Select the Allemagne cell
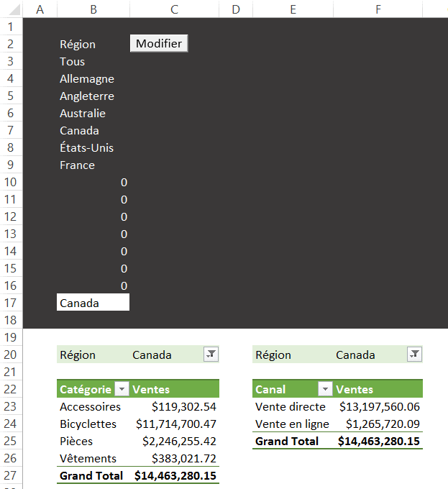Viewport: 448px width, 489px height. pyautogui.click(x=87, y=78)
